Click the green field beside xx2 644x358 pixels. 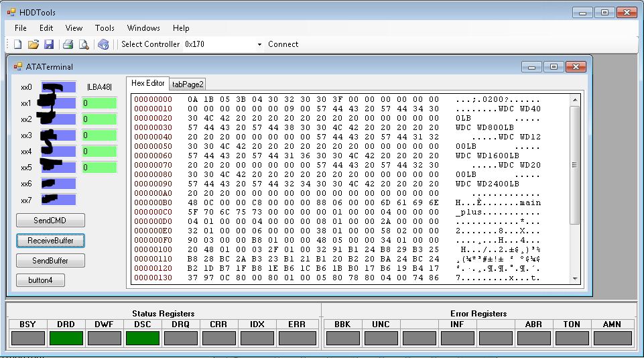[x=99, y=119]
